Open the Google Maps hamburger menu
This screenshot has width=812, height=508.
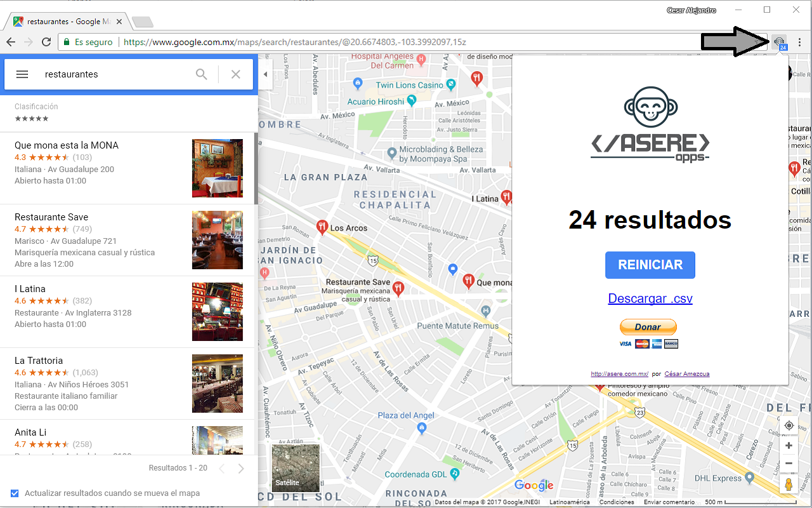[x=22, y=74]
